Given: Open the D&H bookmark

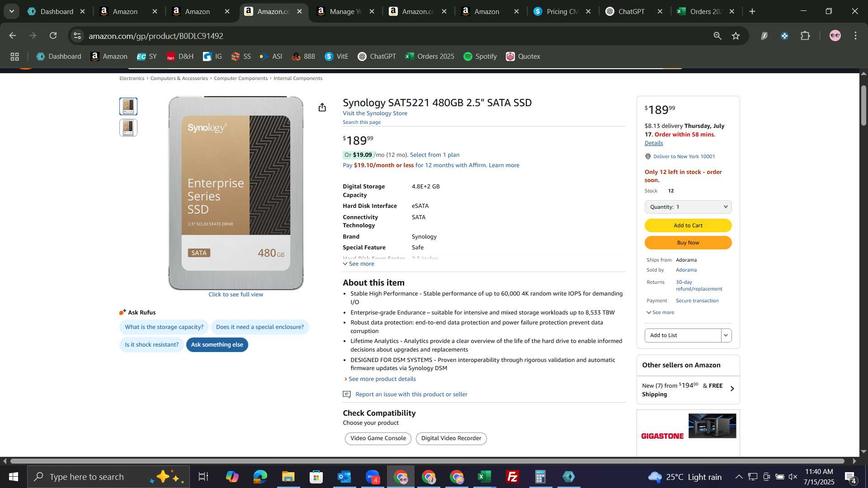Looking at the screenshot, I should [x=180, y=56].
